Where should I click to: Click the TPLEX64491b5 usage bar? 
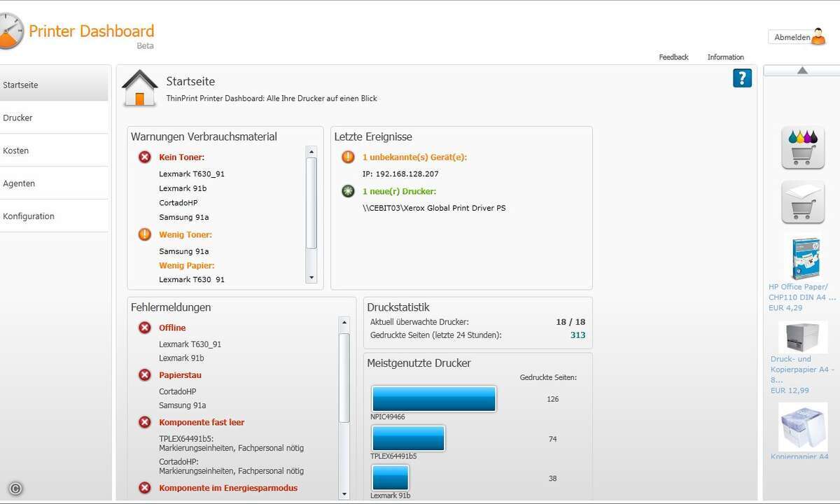pos(408,438)
